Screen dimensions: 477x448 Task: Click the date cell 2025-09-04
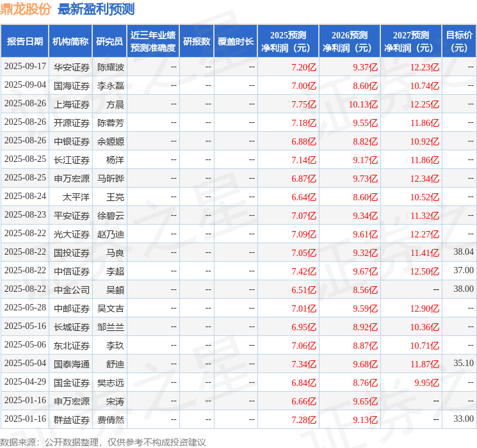click(x=25, y=85)
